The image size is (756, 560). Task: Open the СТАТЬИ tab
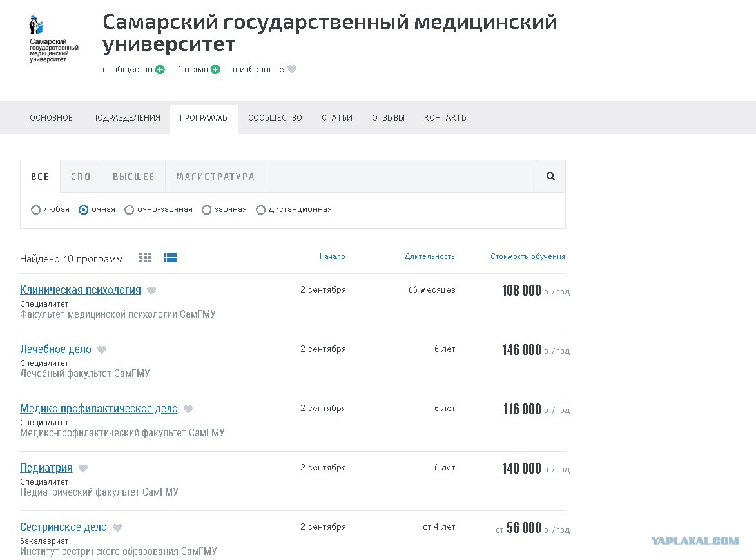(x=337, y=117)
